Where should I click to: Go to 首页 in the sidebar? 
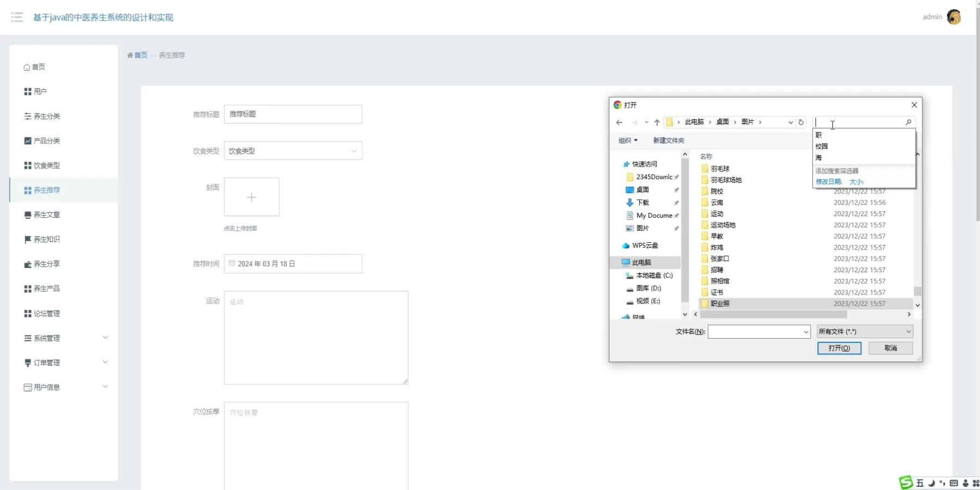(34, 67)
